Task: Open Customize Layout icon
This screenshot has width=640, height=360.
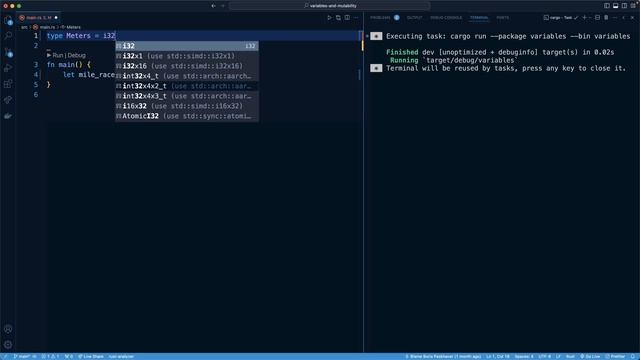Action: point(633,6)
